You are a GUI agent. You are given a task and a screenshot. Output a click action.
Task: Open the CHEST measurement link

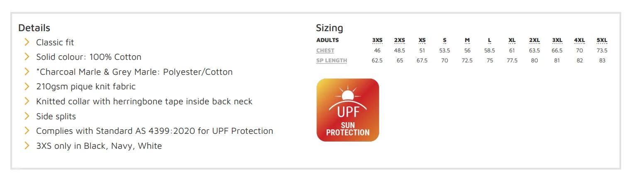(x=325, y=51)
